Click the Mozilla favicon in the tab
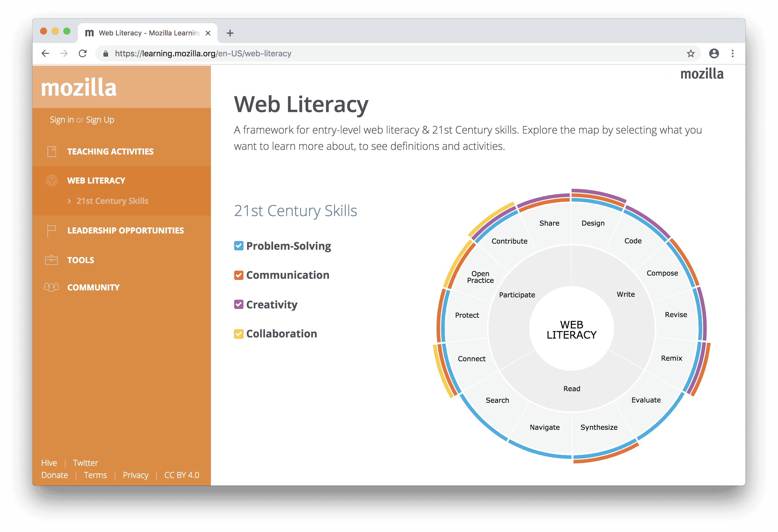The width and height of the screenshot is (778, 532). click(89, 33)
